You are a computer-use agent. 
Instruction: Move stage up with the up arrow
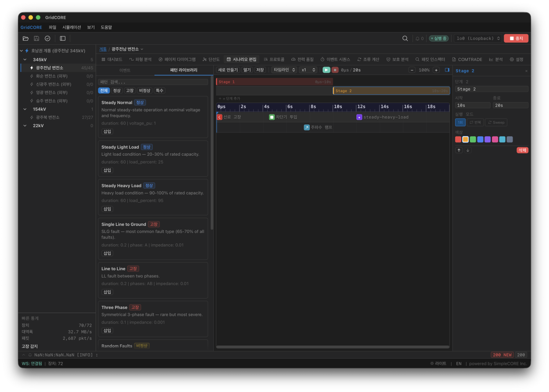[x=459, y=150]
